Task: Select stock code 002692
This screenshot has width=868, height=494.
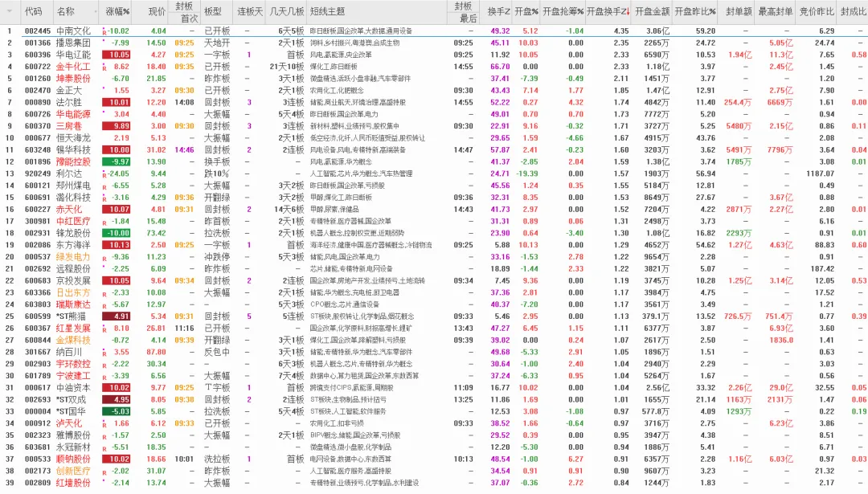Action: click(x=38, y=269)
